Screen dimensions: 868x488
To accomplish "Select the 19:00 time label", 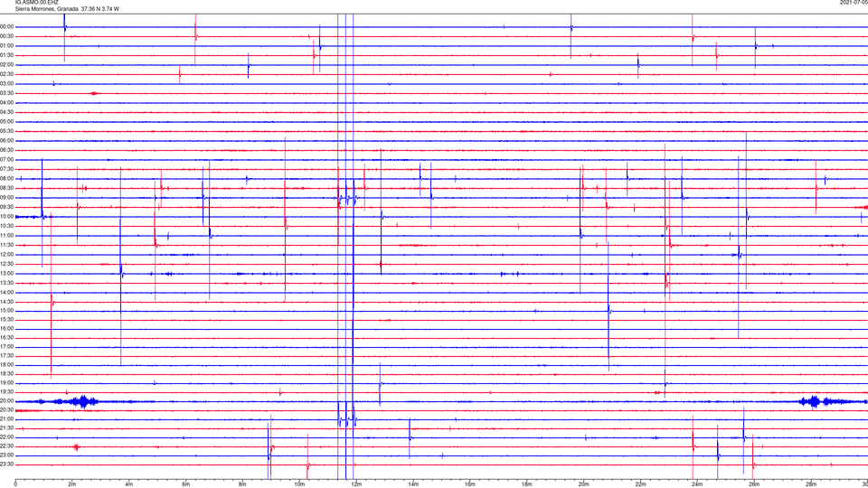I will 7,383.
